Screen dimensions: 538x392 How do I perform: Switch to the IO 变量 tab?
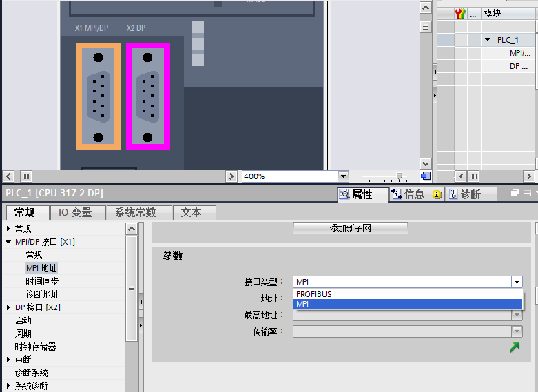pos(75,213)
